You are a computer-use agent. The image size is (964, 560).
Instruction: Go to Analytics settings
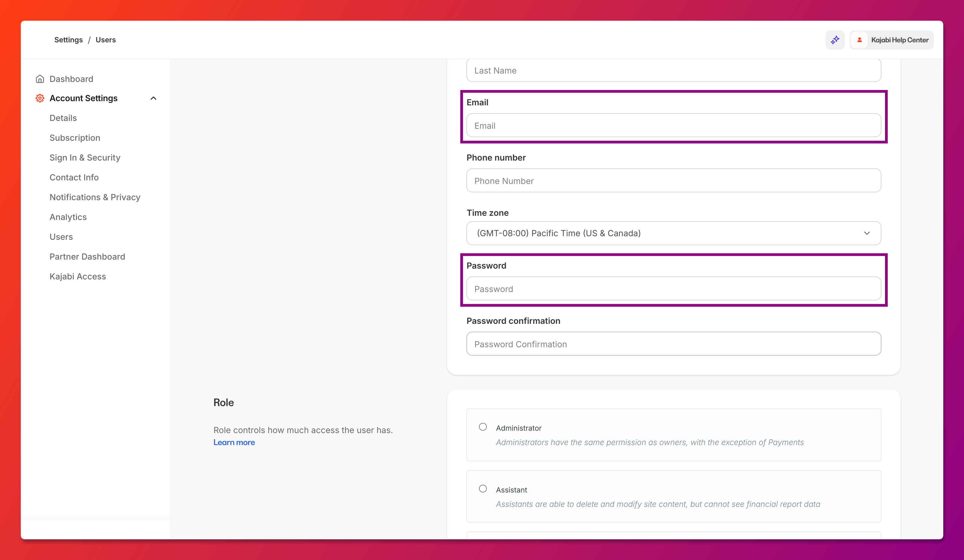click(68, 217)
